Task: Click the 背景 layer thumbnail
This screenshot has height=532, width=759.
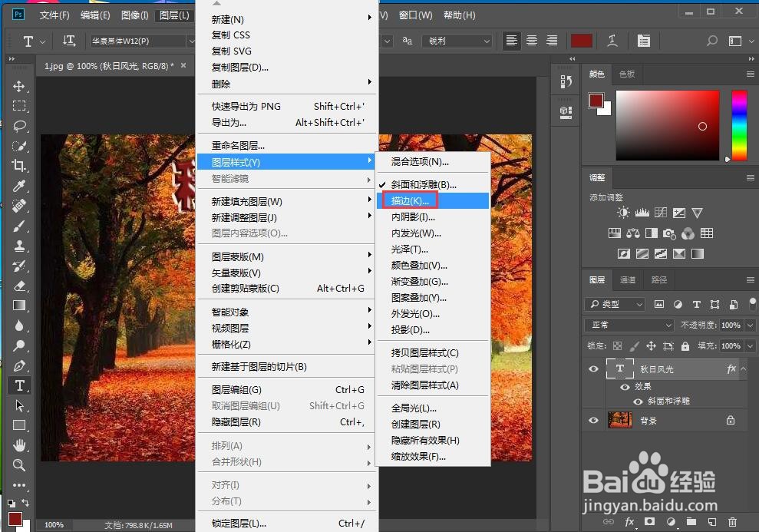Action: click(x=620, y=420)
